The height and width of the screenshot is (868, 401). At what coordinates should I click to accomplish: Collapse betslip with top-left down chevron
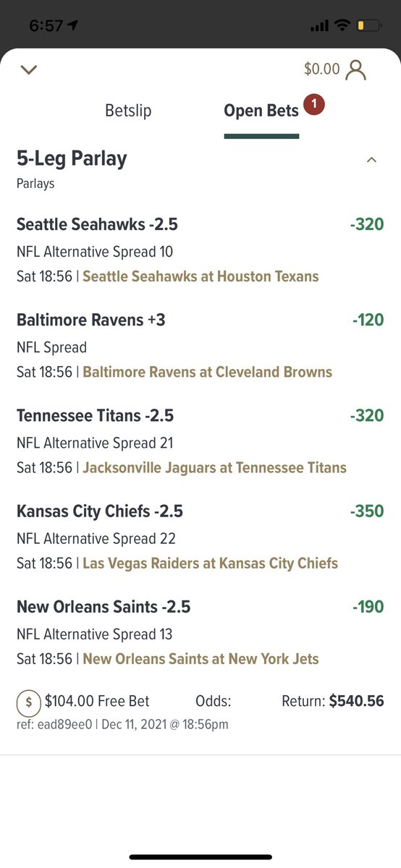(x=29, y=70)
